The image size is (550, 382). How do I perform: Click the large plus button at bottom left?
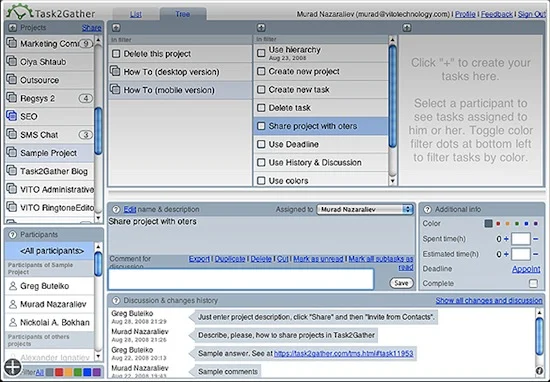[13, 367]
